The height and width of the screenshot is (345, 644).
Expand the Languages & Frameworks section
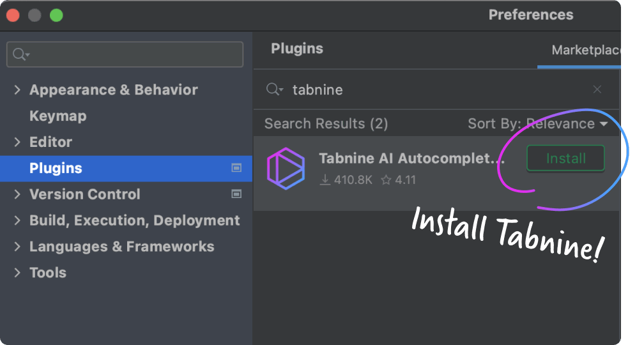pos(17,247)
